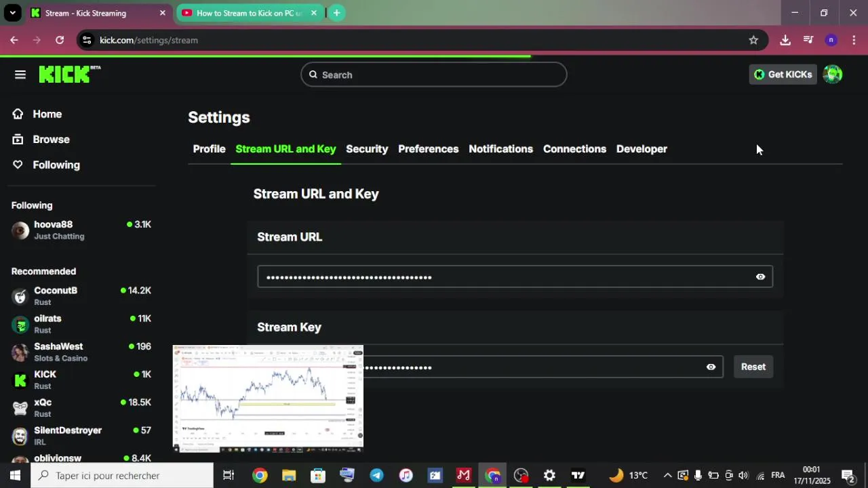
Task: Click the KICK logo
Action: (x=69, y=74)
